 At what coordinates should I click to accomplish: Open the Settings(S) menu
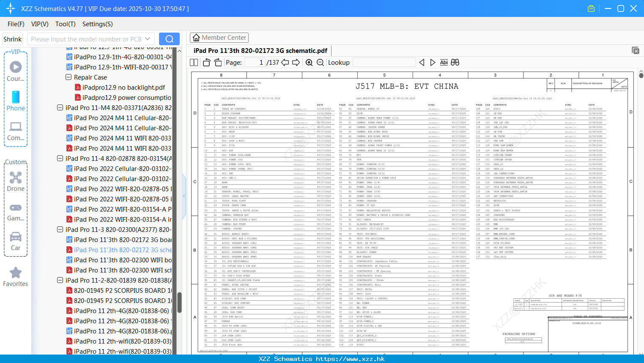point(98,24)
